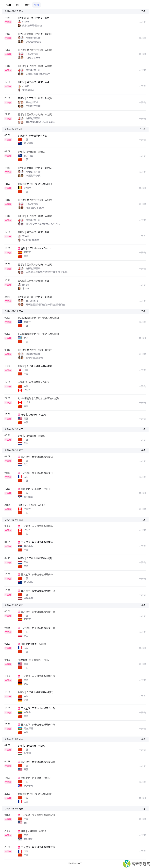Click the Japan flag next to 日本

pos(20,370)
